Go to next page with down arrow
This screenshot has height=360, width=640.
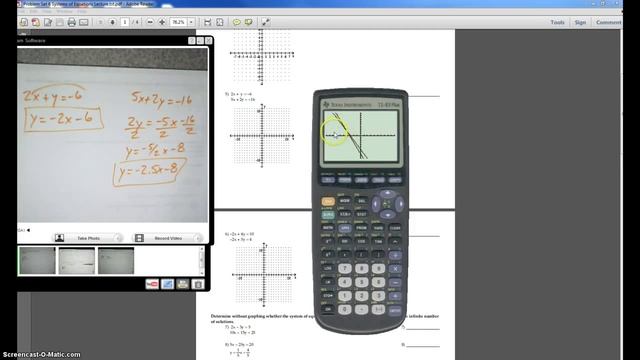(x=113, y=22)
